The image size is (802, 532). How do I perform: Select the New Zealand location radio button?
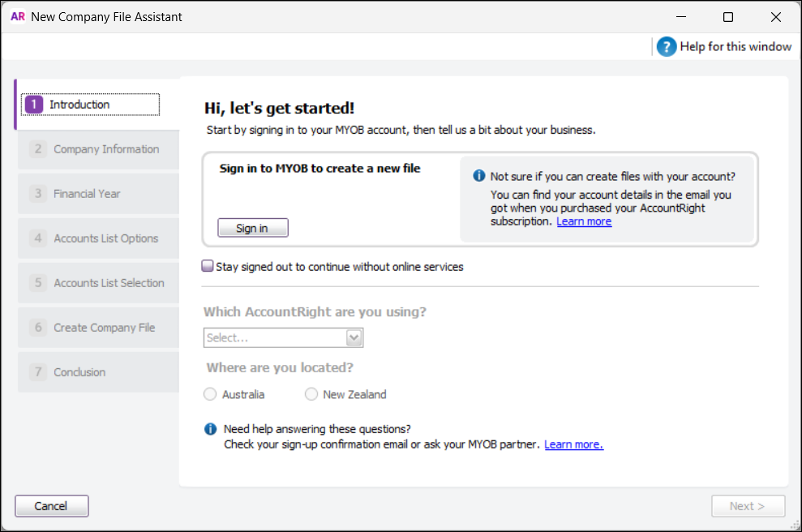(311, 394)
